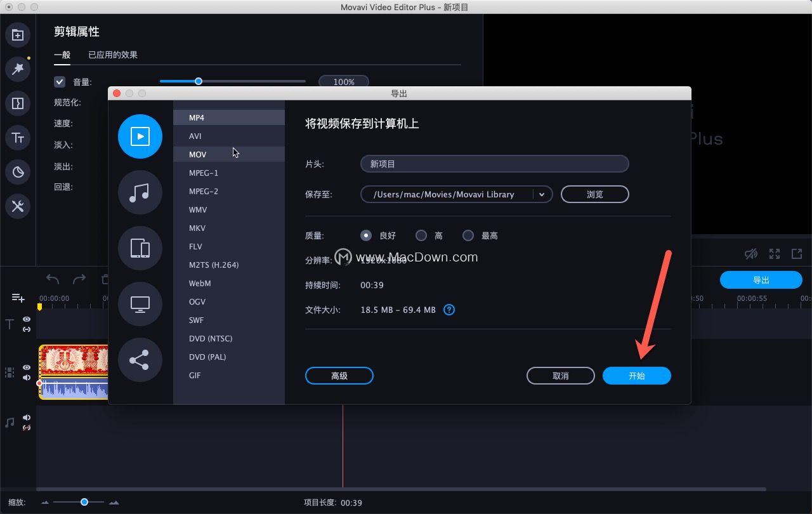Toggle video track visibility eye
This screenshot has width=812, height=514.
click(x=27, y=367)
